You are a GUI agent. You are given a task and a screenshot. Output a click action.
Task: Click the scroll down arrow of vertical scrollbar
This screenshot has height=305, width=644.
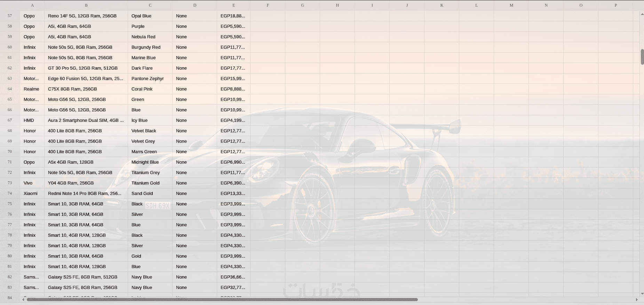642,294
